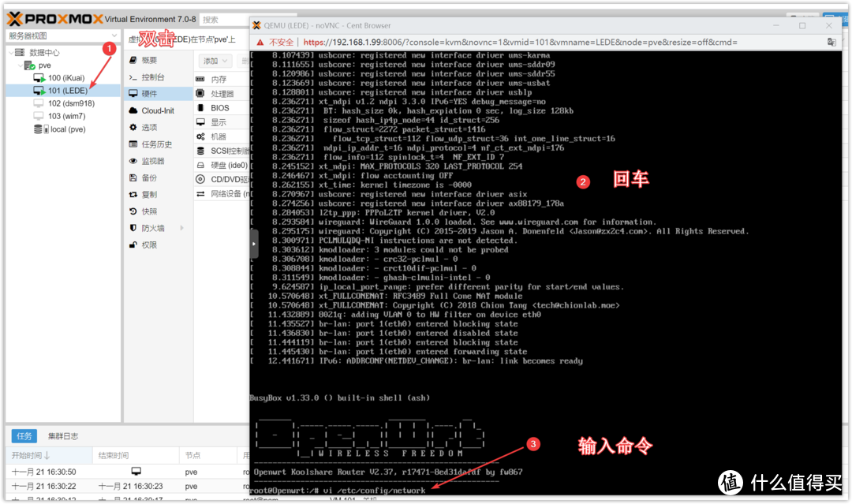Viewport: 852px width, 504px height.
Task: Click the 权限 unlock icon
Action: [133, 245]
